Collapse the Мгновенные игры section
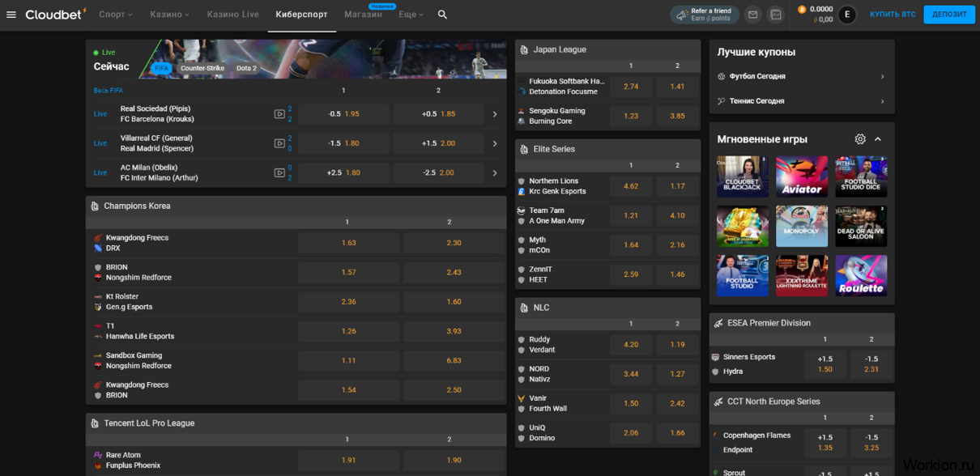 [878, 139]
